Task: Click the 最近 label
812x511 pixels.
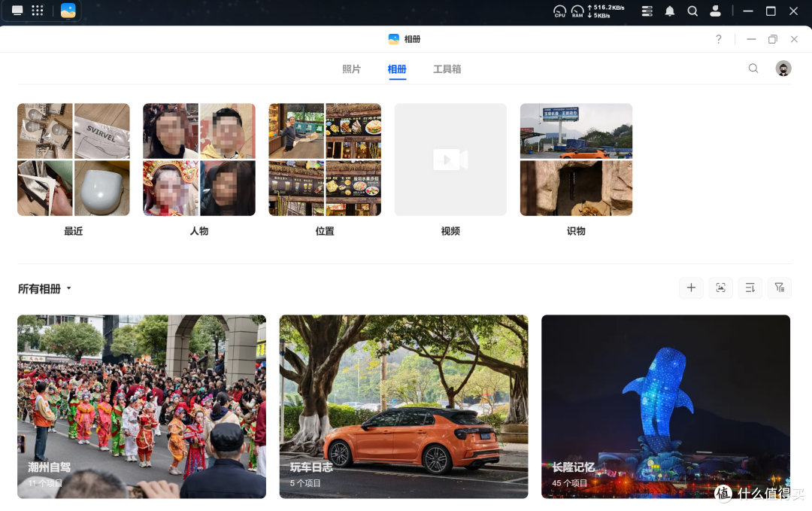Action: (74, 231)
